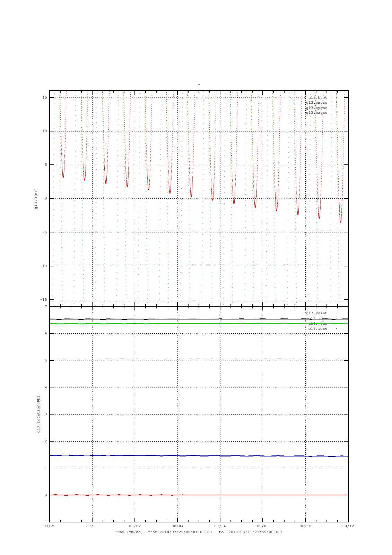Click the bright green line in lower panel

tap(199, 324)
